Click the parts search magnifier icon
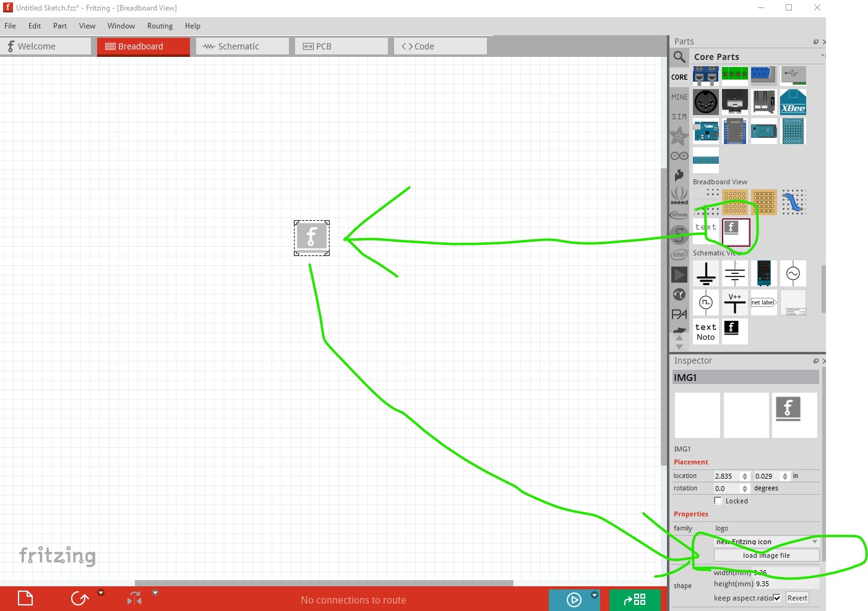The width and height of the screenshot is (868, 611). [679, 57]
